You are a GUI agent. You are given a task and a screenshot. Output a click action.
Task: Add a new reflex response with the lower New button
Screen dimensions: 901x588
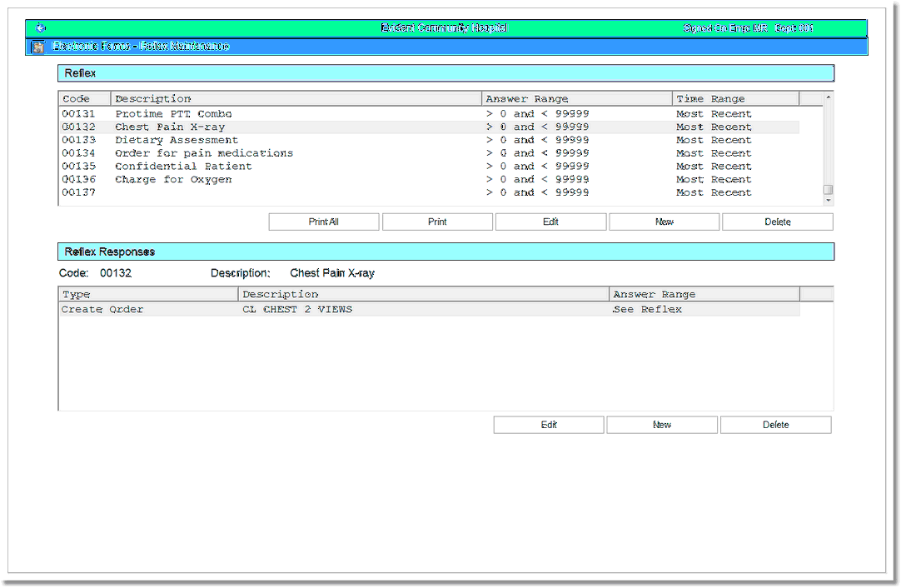pos(662,425)
